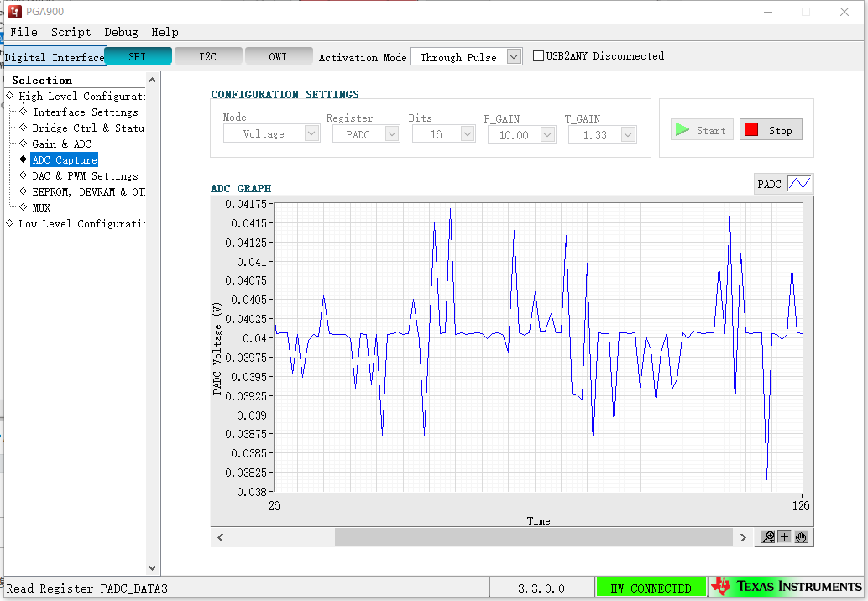Click the HW CONNECTED status indicator
The image size is (868, 601).
[x=651, y=588]
